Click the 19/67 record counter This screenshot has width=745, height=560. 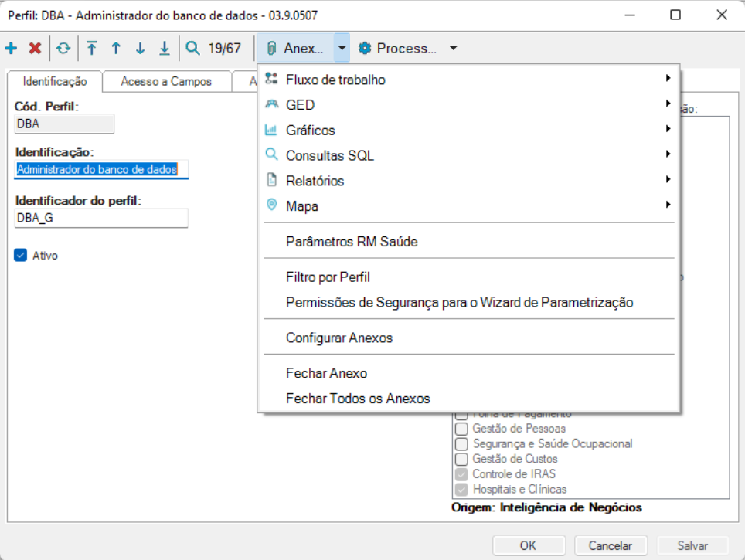point(225,48)
